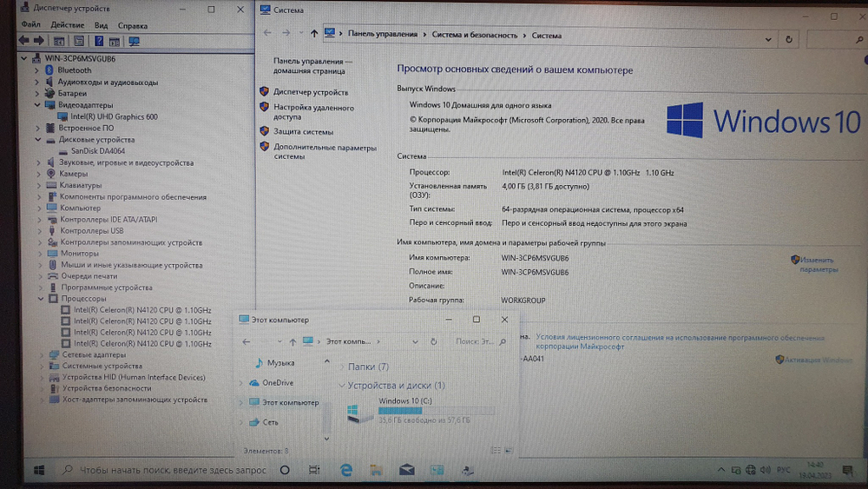Click Изменить параметры link
Viewport: 868px width, 489px height.
pyautogui.click(x=819, y=265)
